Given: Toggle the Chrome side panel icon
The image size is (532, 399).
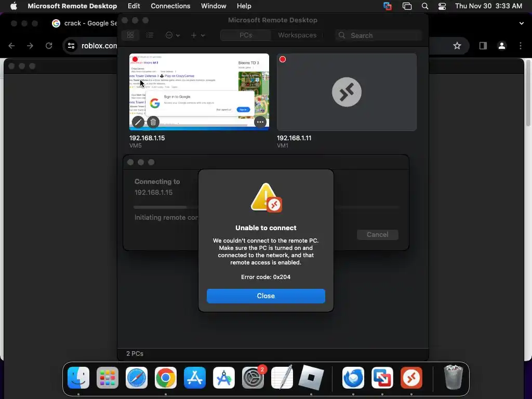Looking at the screenshot, I should 483,46.
